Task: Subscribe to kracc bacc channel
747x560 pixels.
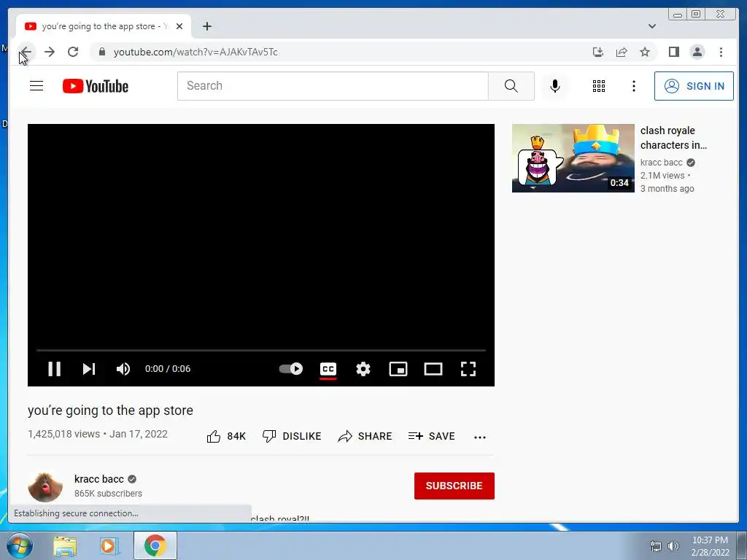Action: coord(454,486)
